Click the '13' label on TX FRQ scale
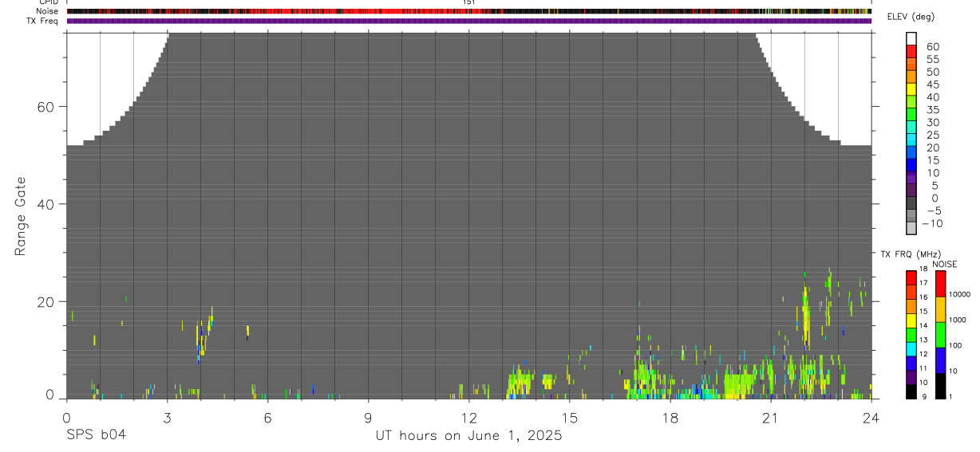The height and width of the screenshot is (452, 980). [923, 340]
